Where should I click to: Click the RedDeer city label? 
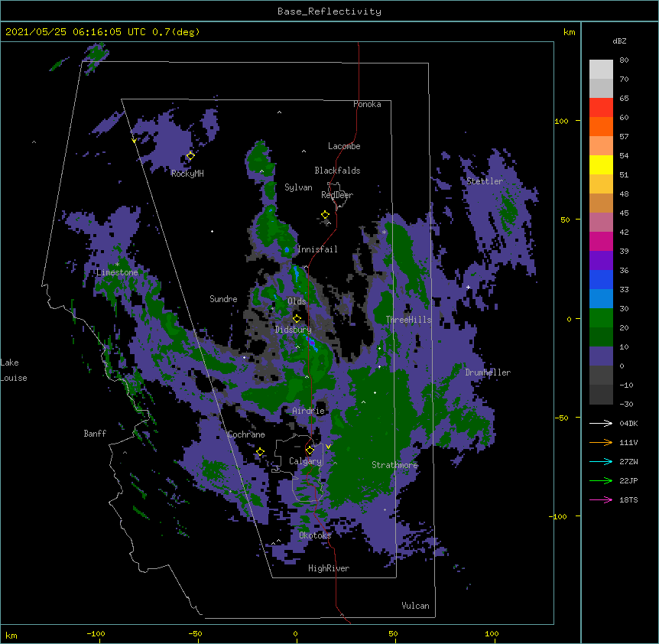337,195
